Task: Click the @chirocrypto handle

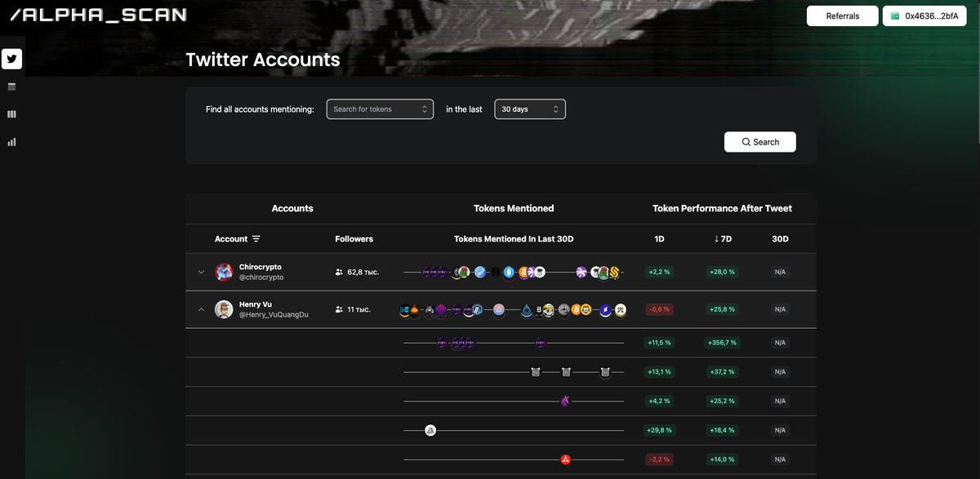Action: tap(261, 277)
